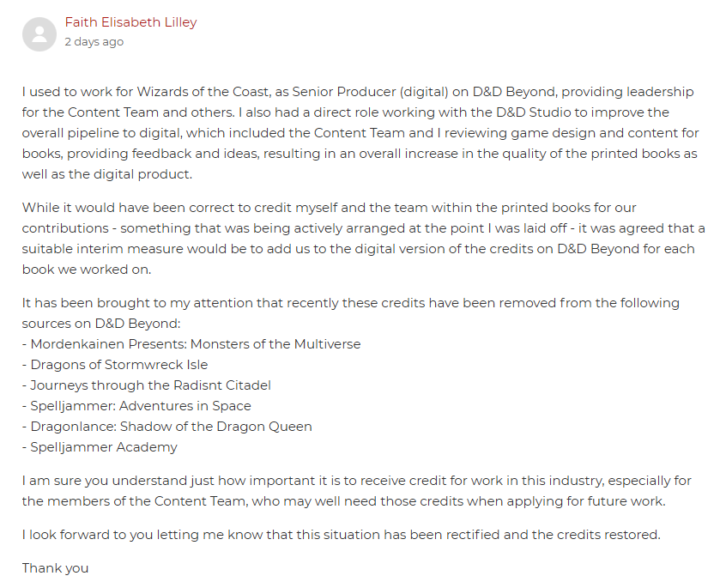Click 'Dragonlance: Shadow of the Dragon Queen' entry

coord(167,427)
